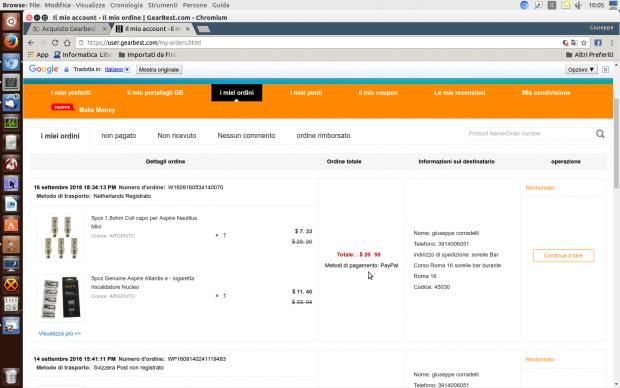Click Mostra originale button
This screenshot has width=620, height=388.
coord(159,70)
